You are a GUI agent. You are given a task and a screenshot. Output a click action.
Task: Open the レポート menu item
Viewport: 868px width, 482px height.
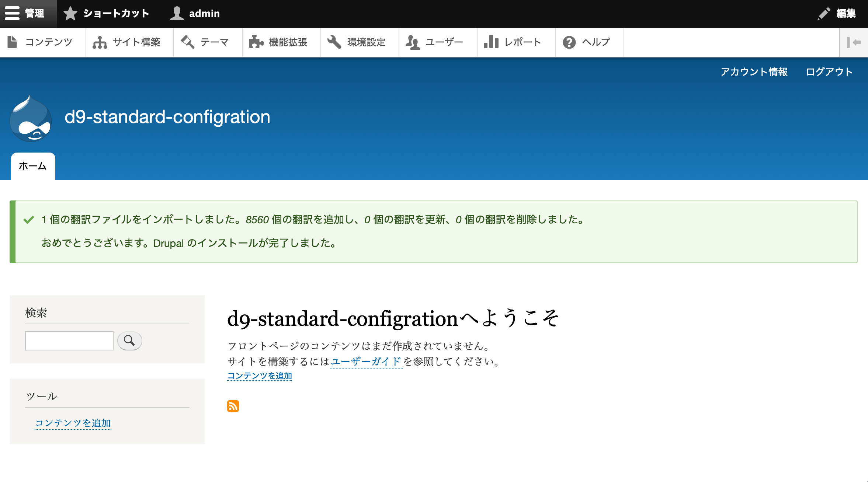point(516,42)
